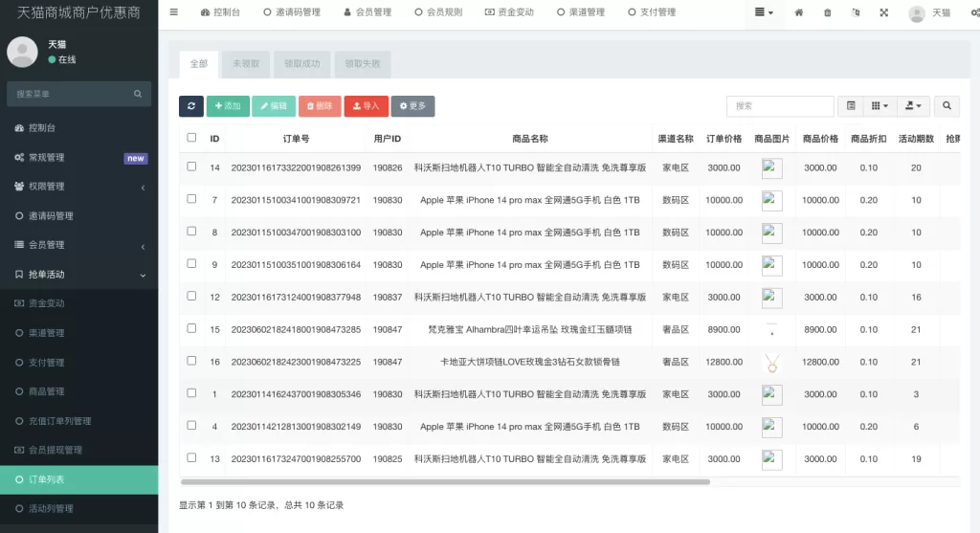The width and height of the screenshot is (980, 533).
Task: Focus the table 搜索 input field
Action: click(780, 106)
